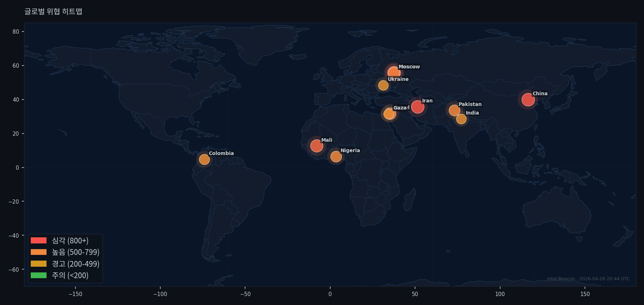
Task: Click the Pakistan text label
Action: 470,104
